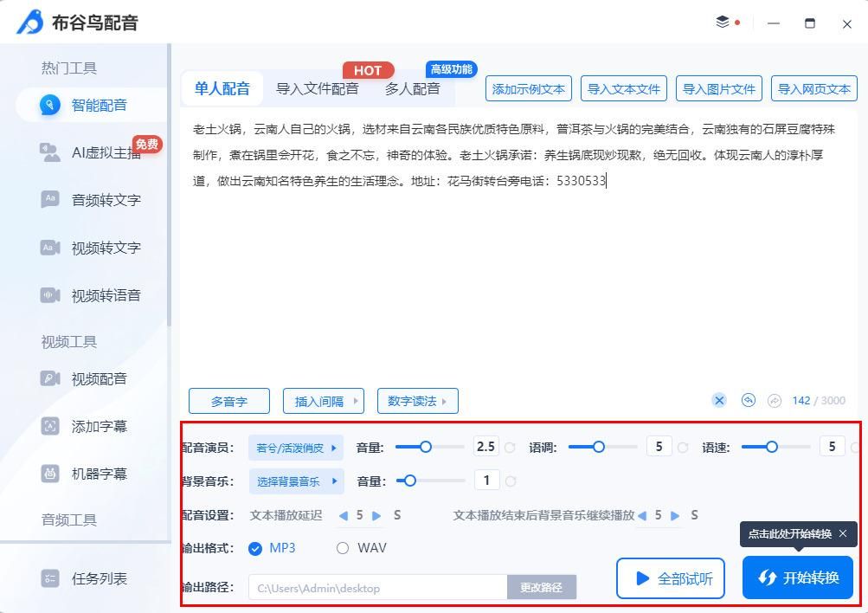The image size is (868, 613).
Task: Switch to the 多人配音 tab
Action: click(x=413, y=88)
